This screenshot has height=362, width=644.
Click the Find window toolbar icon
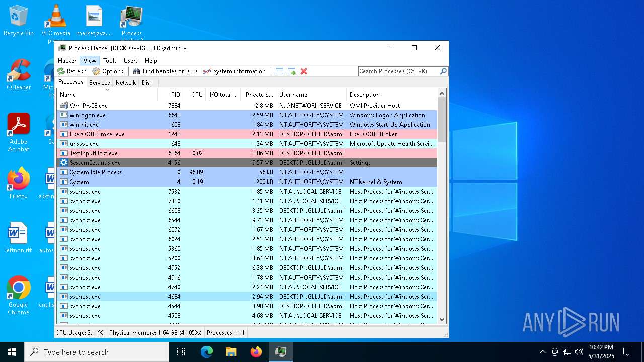pyautogui.click(x=280, y=71)
